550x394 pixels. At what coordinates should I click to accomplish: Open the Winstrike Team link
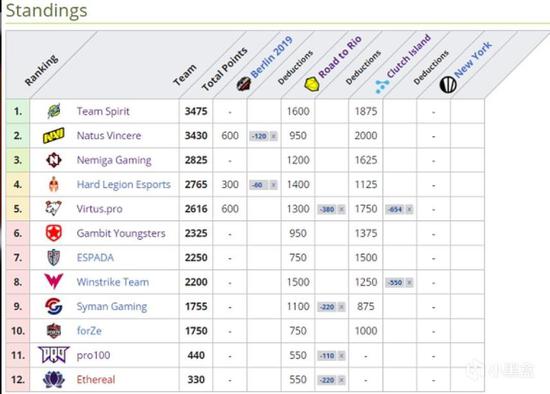point(113,282)
